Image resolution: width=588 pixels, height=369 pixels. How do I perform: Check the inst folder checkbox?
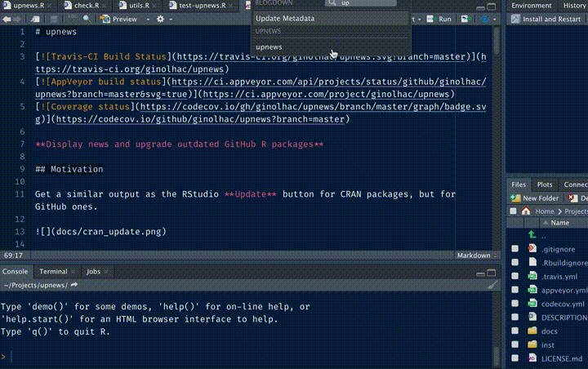tap(514, 345)
